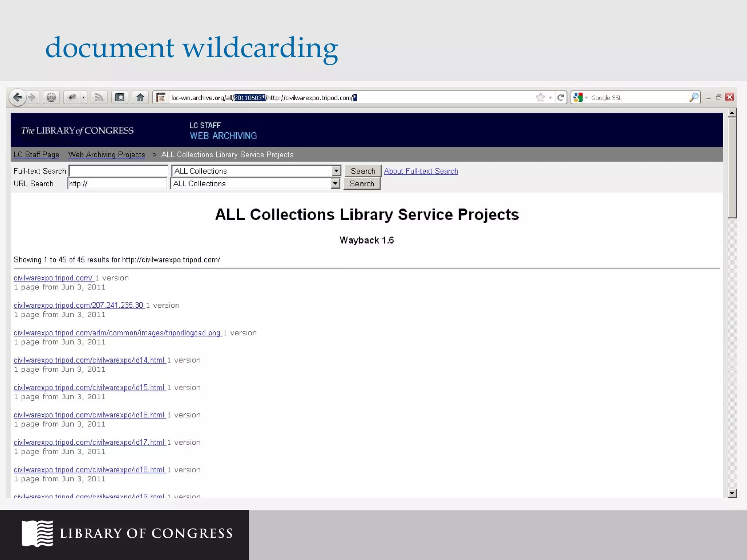Open the LC Staff Page breadcrumb link
Image resolution: width=747 pixels, height=560 pixels.
point(36,155)
